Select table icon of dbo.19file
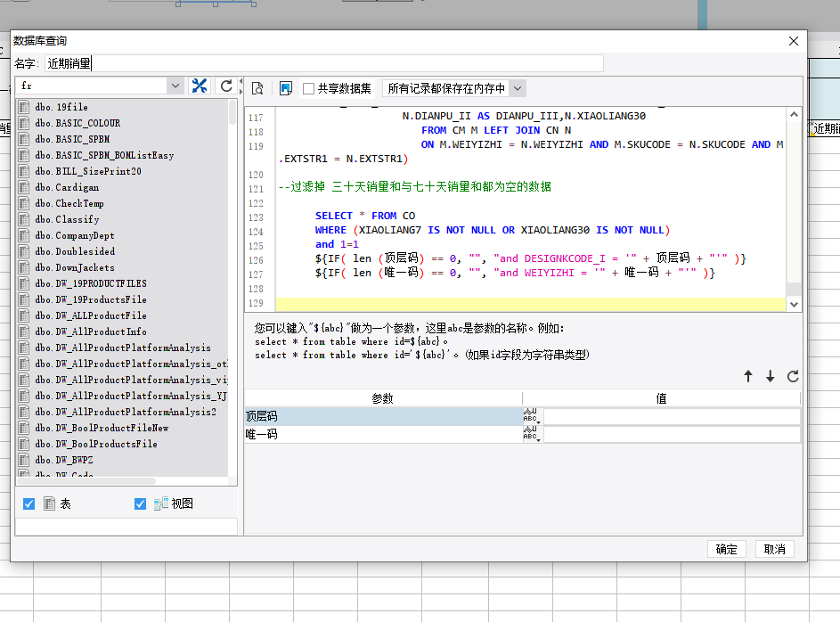 pos(24,107)
